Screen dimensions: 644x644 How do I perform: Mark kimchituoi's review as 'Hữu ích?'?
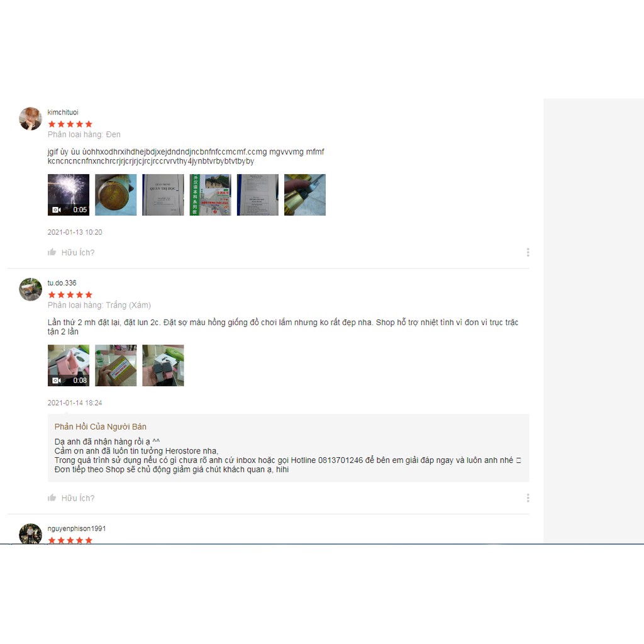(71, 252)
